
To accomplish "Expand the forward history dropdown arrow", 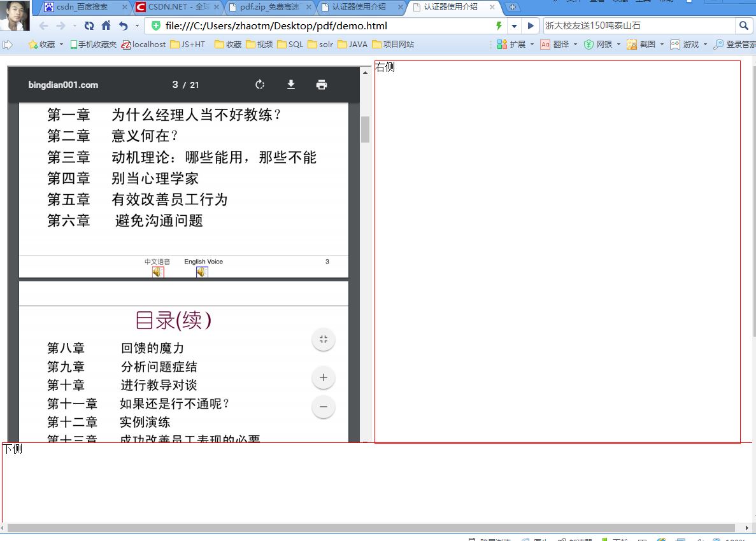I will (75, 25).
